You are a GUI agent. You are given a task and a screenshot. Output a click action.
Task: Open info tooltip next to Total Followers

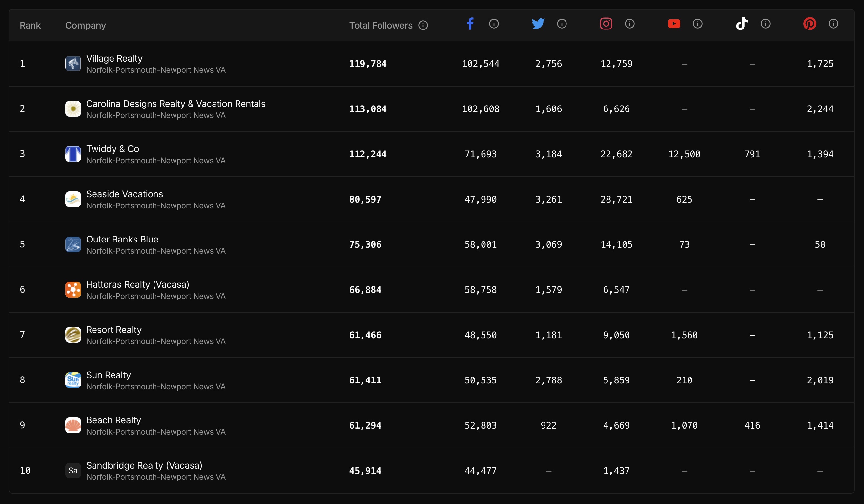pos(423,25)
